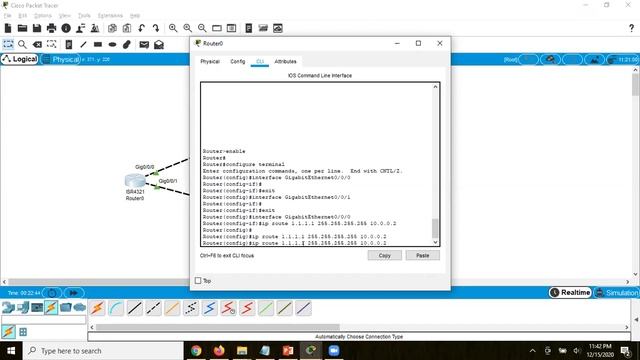Copy selection using toolbar copy icon
Screen dimensions: 640x360
tap(112, 28)
